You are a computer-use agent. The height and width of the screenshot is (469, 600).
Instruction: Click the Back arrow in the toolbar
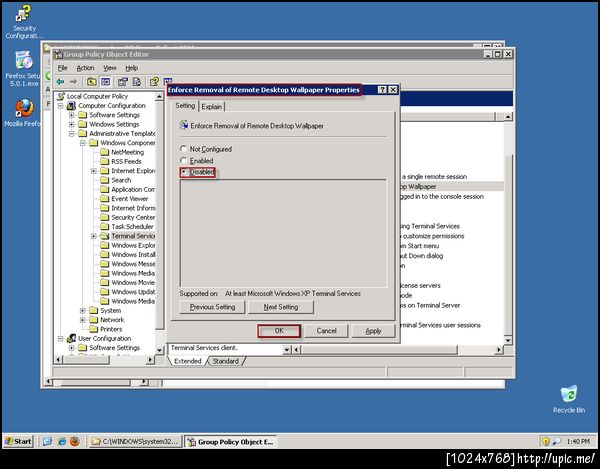point(60,81)
